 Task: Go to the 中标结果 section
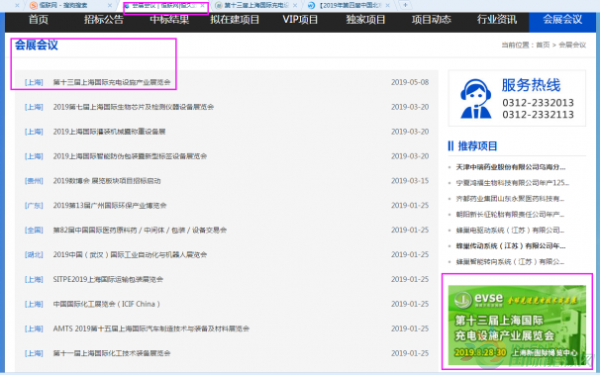click(169, 20)
